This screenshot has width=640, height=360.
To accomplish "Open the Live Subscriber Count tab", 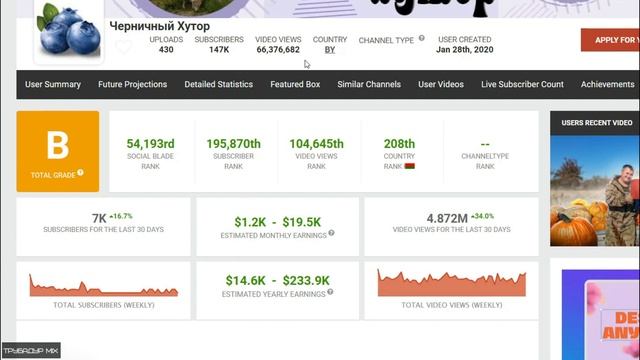I will click(x=522, y=84).
